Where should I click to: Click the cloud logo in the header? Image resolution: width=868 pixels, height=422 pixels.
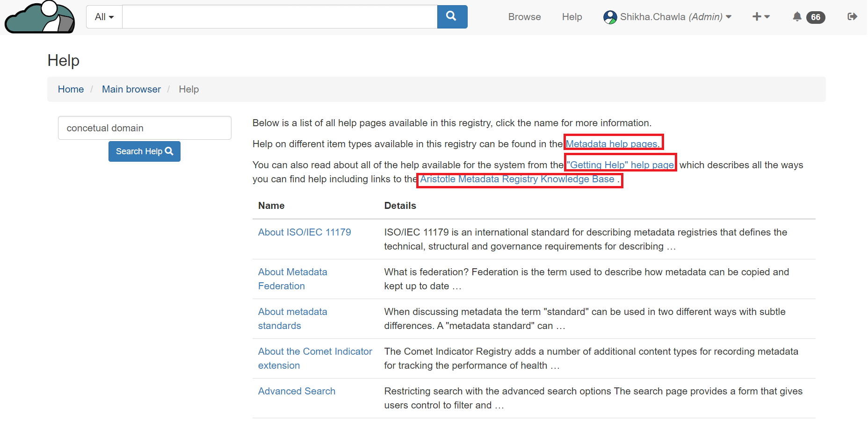point(40,18)
